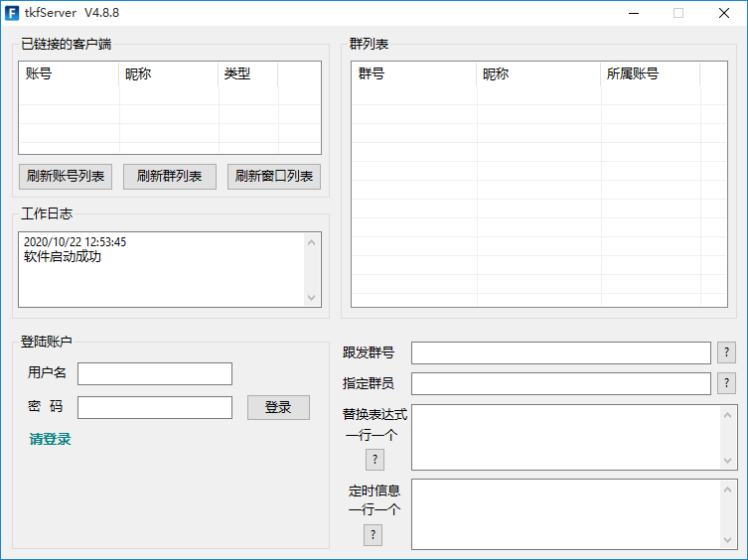Open help question button under 替换表达式
This screenshot has width=748, height=560.
click(374, 460)
